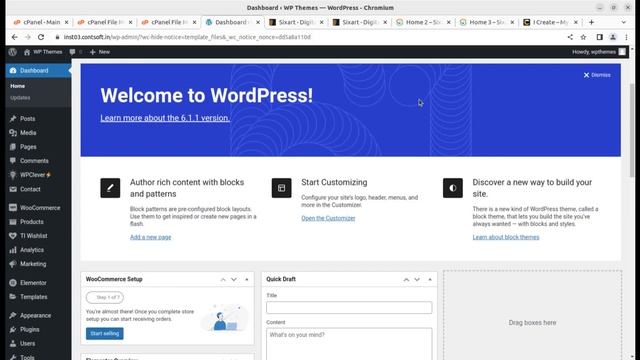Share this page icon in address bar
This screenshot has width=640, height=360.
pyautogui.click(x=570, y=37)
